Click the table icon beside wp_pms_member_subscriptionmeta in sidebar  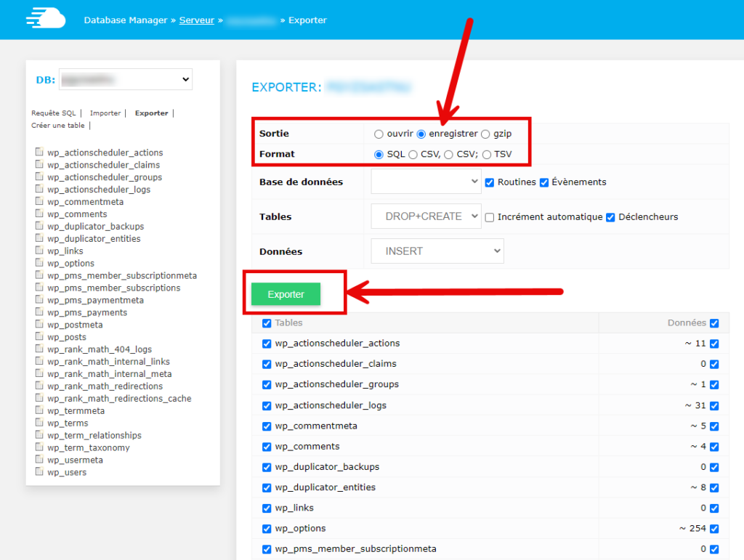[x=39, y=275]
